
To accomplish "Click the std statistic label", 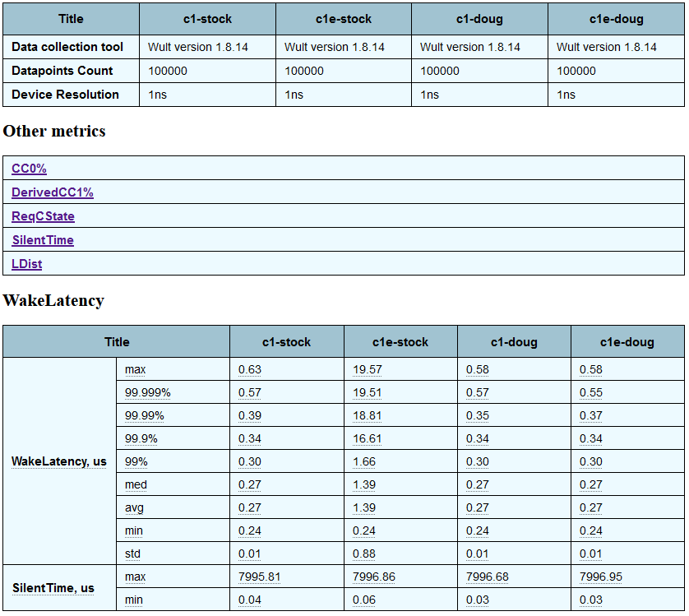I will tap(132, 553).
